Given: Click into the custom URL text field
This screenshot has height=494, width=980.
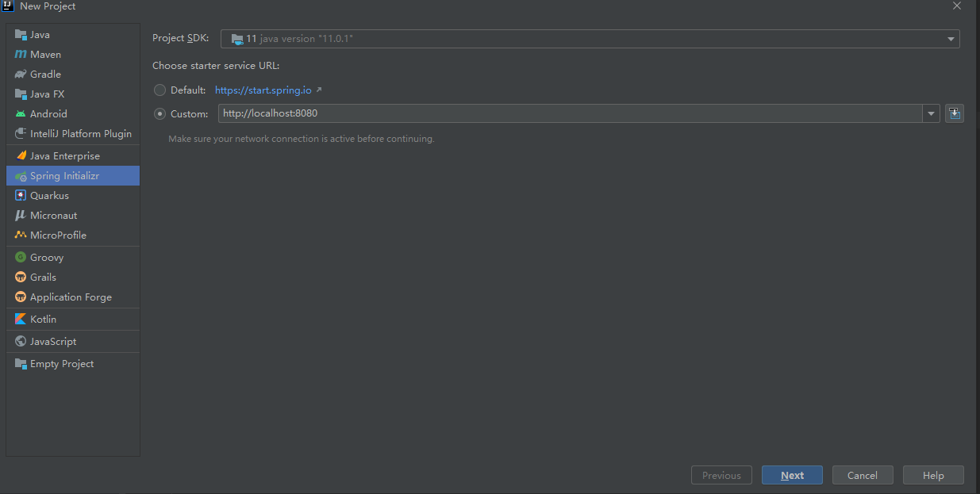Looking at the screenshot, I should 570,114.
